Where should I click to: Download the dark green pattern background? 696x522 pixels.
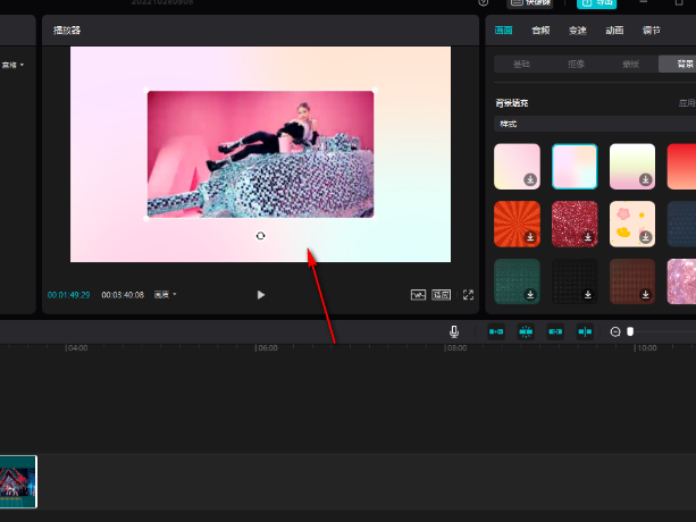tap(530, 294)
